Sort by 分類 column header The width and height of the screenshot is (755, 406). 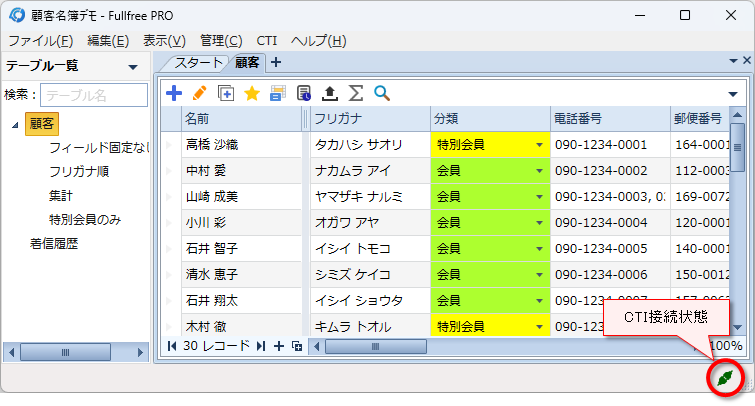[490, 118]
